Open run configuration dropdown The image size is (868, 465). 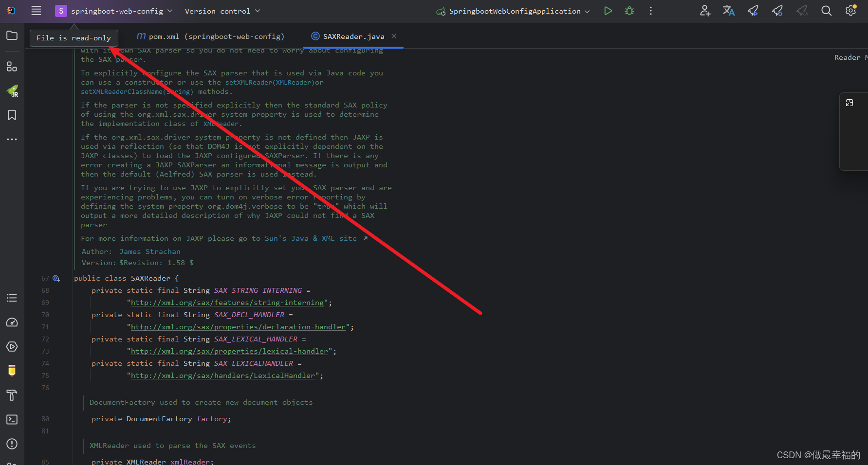tap(513, 11)
